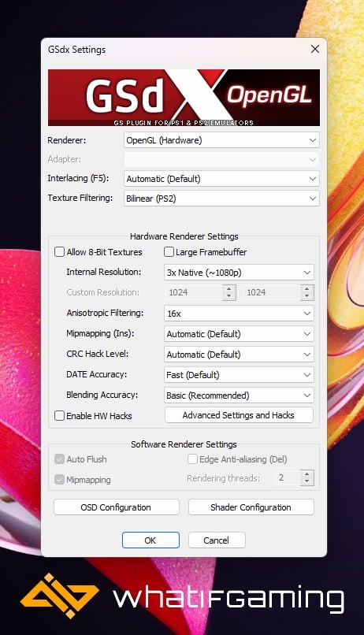The image size is (364, 635).
Task: Open OSD Configuration
Action: (116, 507)
